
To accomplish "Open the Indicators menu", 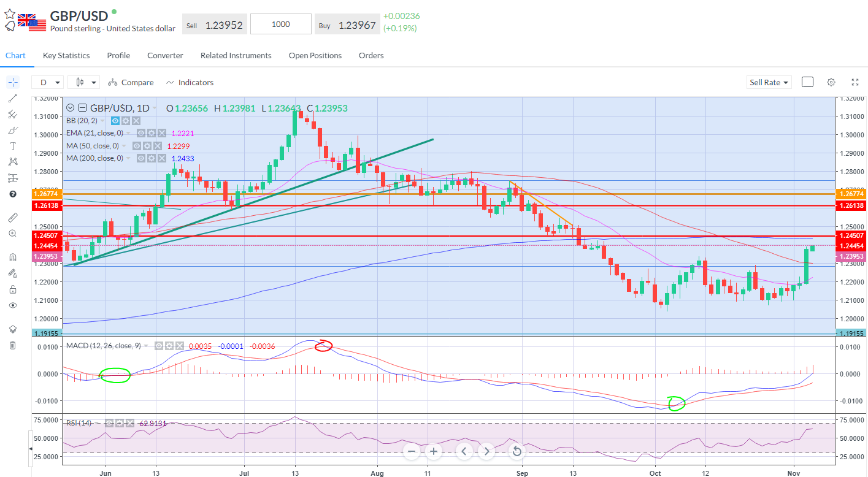I will tap(190, 82).
